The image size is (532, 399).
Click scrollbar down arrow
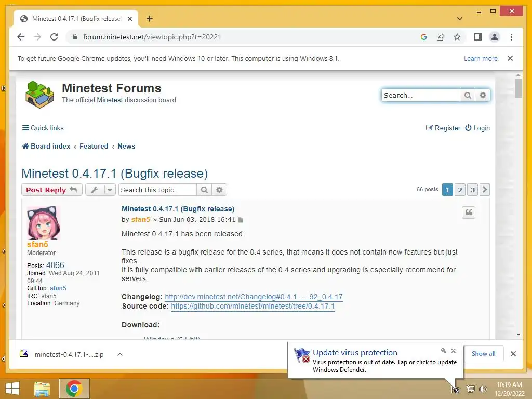[x=518, y=335]
